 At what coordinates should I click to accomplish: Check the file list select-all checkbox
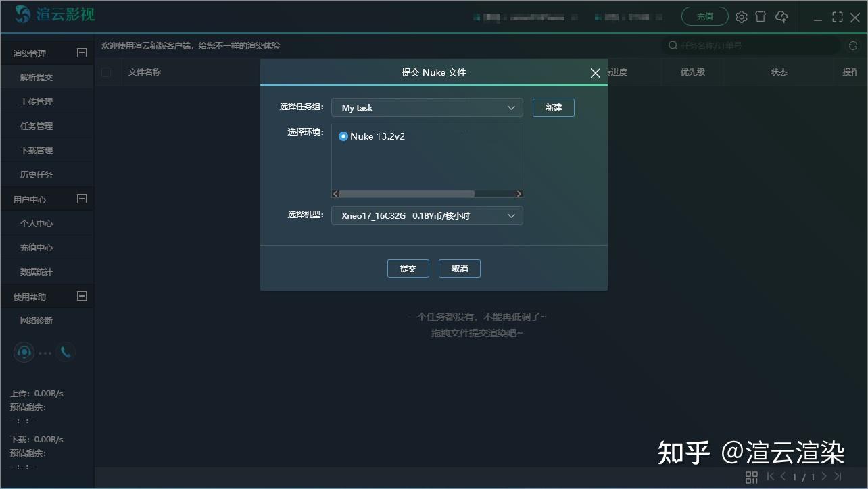106,72
